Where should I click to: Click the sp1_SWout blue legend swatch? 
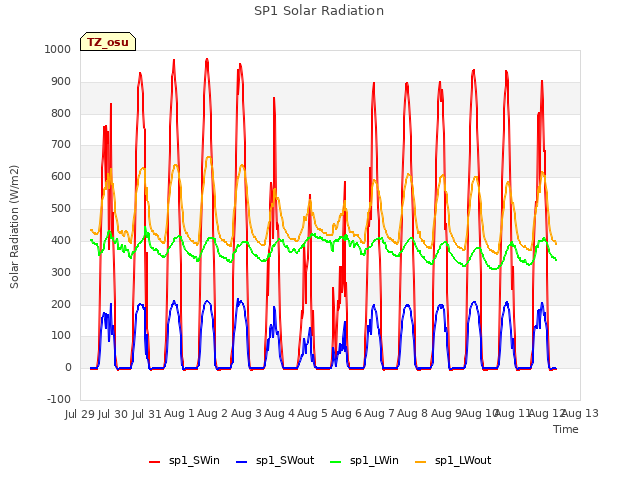point(242,462)
